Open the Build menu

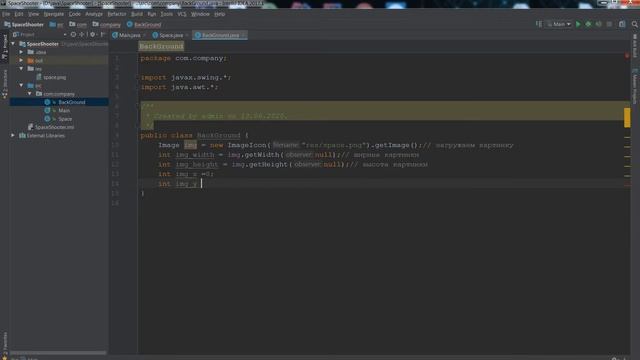tap(137, 14)
